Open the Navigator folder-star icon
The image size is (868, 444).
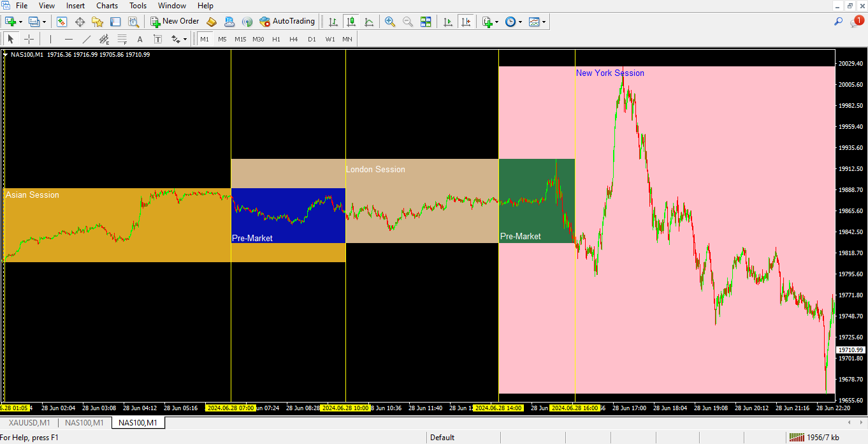coord(98,22)
